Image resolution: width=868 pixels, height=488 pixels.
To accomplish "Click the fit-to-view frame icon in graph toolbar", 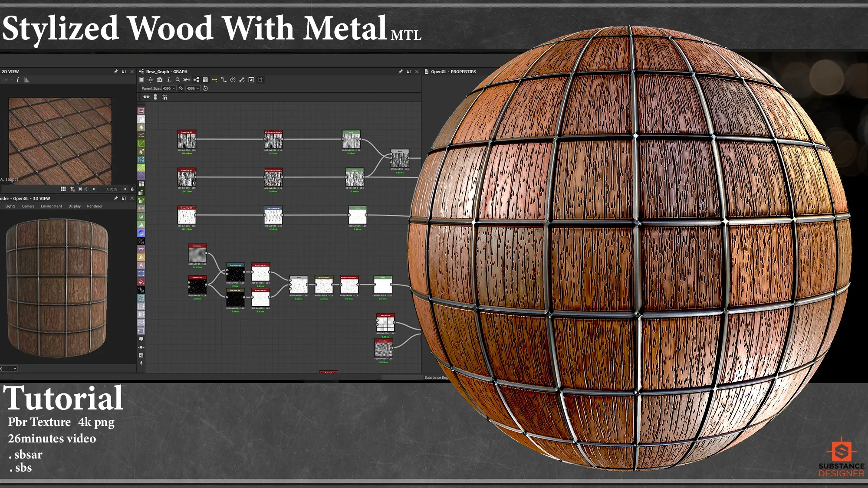I will [x=141, y=80].
